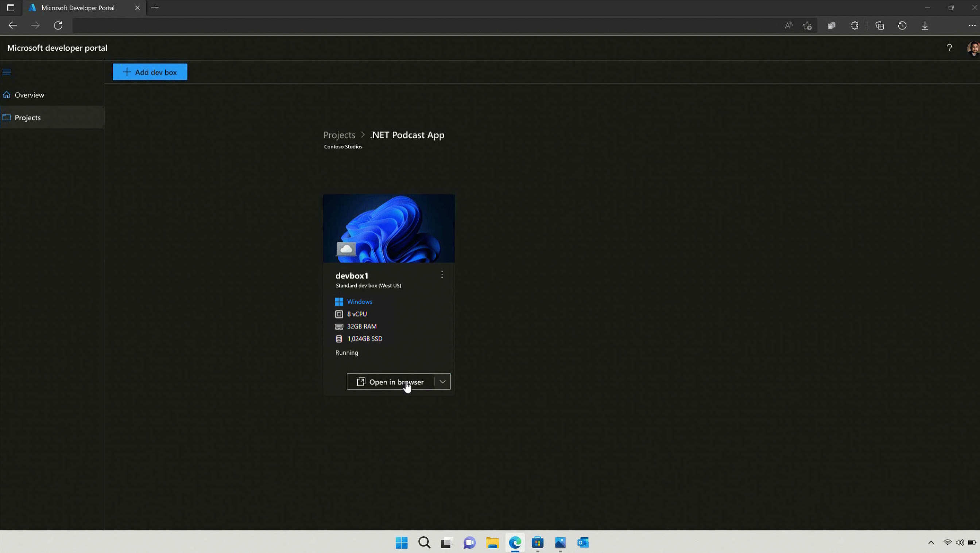The image size is (980, 553).
Task: Open the devbox1 three-dot options menu
Action: [442, 274]
